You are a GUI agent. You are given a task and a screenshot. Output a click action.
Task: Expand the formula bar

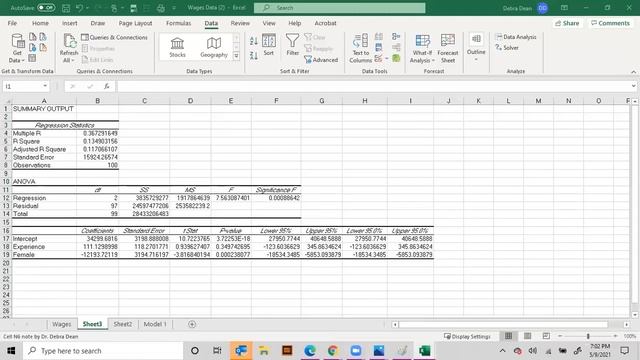[x=633, y=86]
